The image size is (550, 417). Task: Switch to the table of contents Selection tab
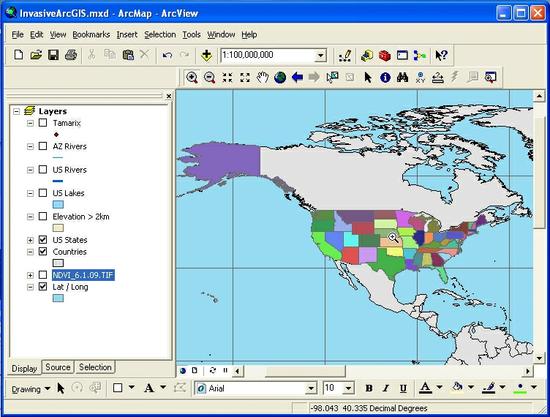coord(95,367)
